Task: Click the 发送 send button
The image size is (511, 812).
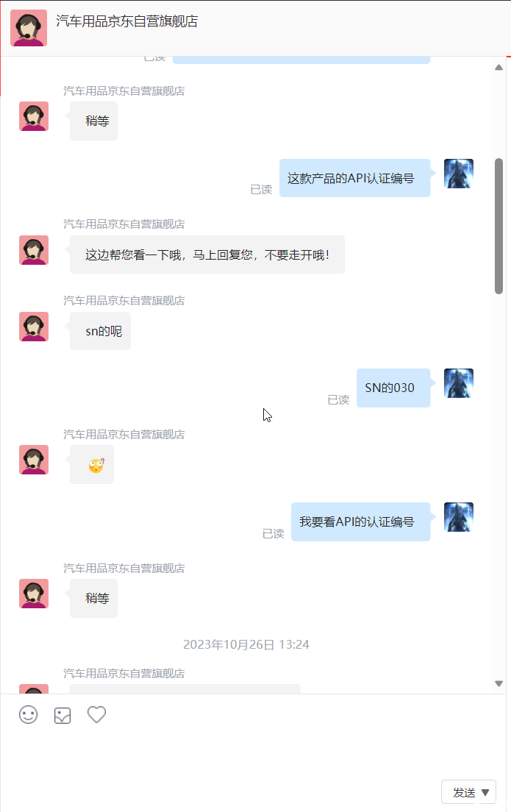Action: point(464,792)
